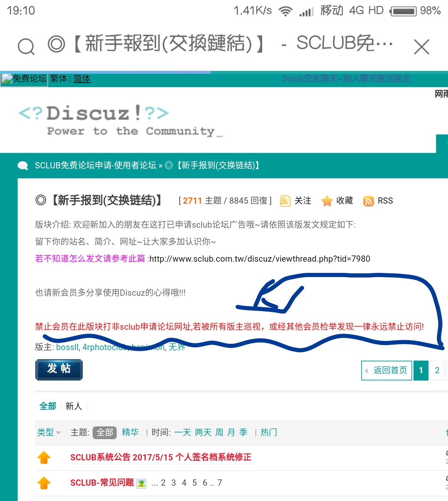Select page 1 in the pagination

(421, 370)
